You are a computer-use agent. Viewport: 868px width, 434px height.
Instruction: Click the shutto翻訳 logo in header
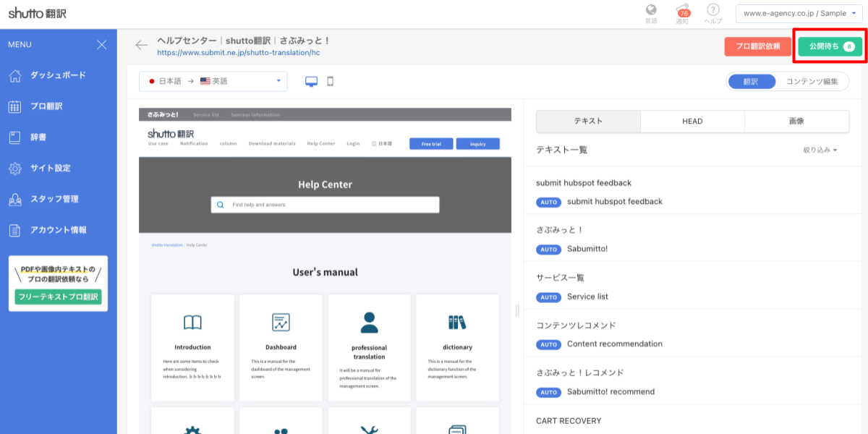pos(38,13)
